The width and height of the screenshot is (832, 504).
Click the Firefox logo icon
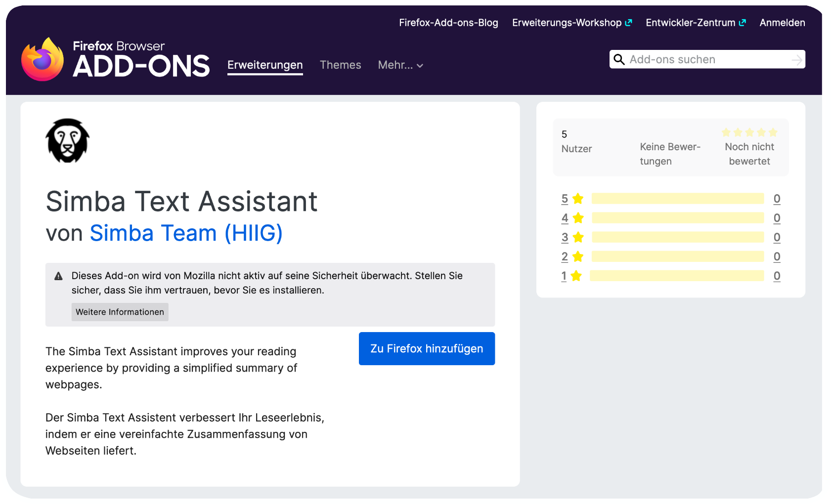(x=43, y=59)
